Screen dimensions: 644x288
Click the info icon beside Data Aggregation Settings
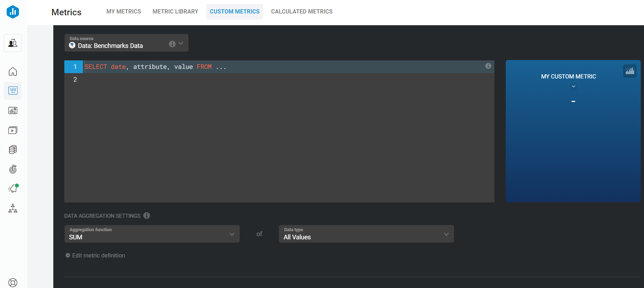click(x=146, y=216)
